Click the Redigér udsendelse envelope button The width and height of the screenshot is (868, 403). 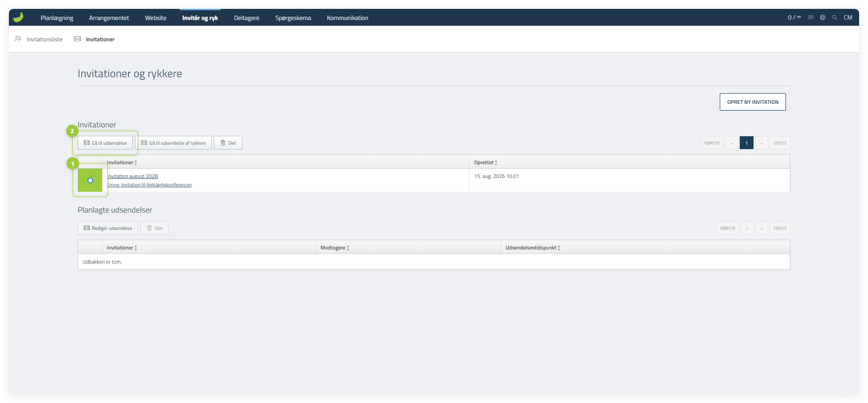(x=108, y=228)
